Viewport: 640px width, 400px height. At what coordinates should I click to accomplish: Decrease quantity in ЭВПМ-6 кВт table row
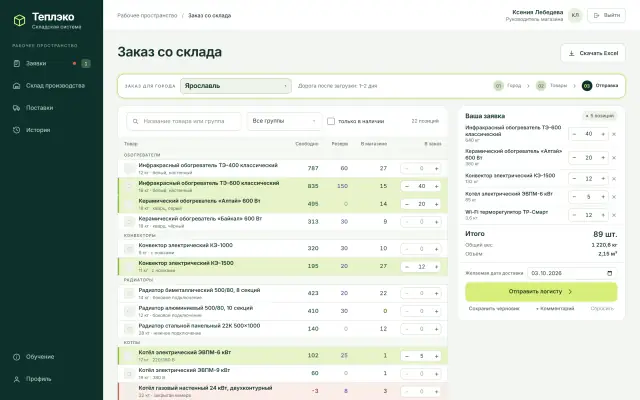tap(407, 356)
